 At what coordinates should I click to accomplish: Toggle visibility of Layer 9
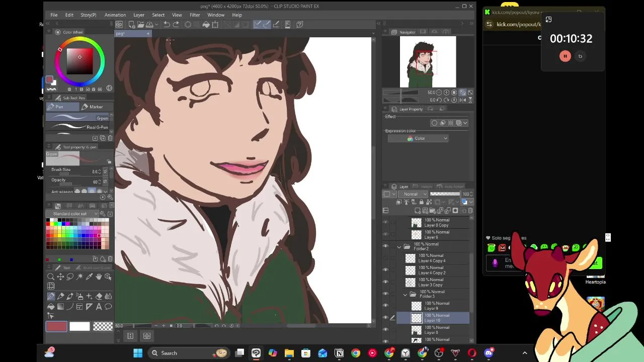[385, 306]
